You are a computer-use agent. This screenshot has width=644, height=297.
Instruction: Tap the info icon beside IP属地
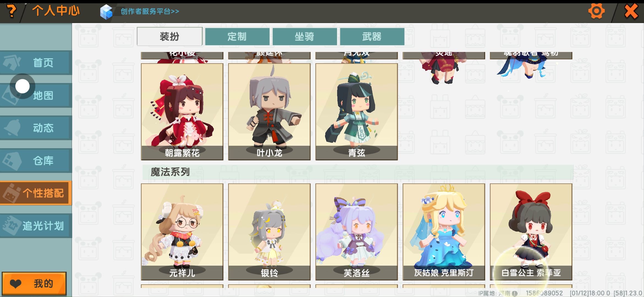(514, 293)
